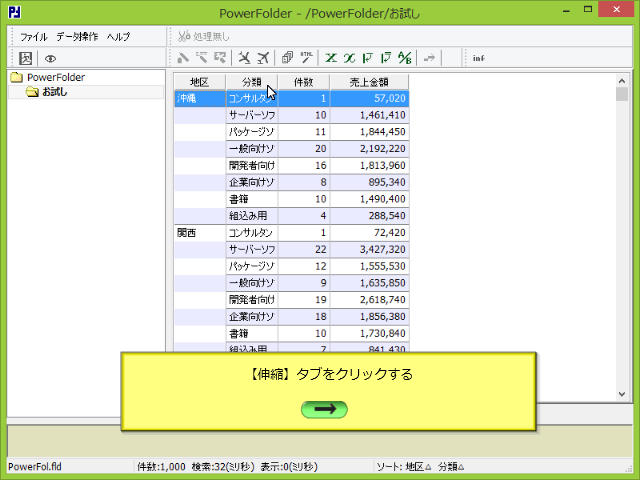Click the category cell in 2,618,740 row
Viewport: 640px width, 480px height.
click(252, 300)
